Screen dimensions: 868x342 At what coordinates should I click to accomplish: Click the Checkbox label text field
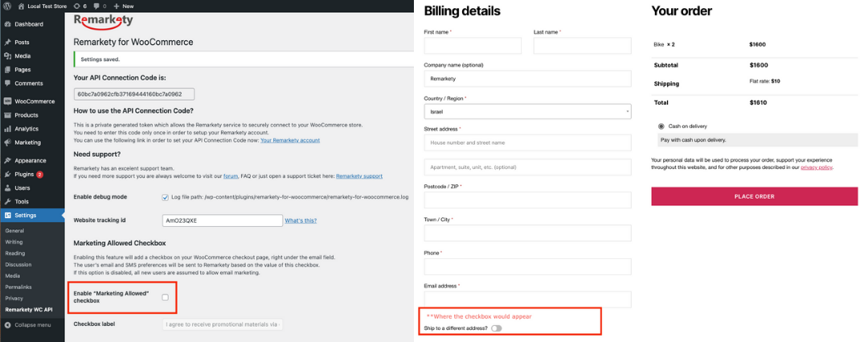[223, 324]
